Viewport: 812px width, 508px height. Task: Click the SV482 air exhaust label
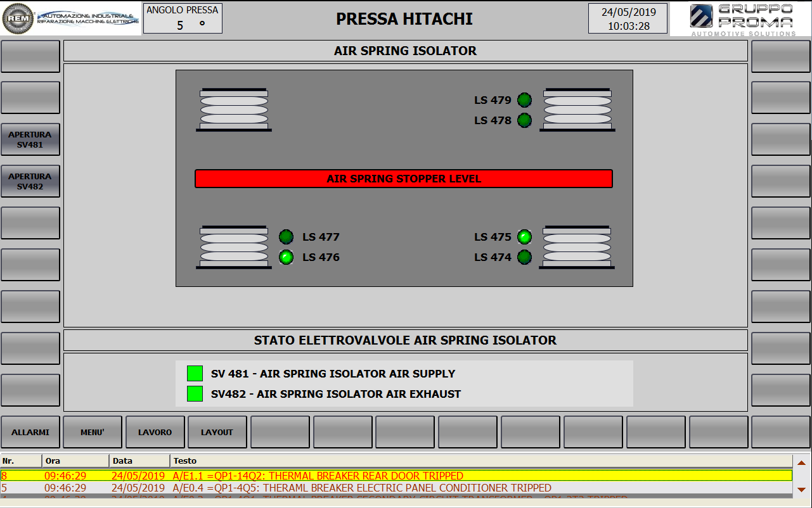pyautogui.click(x=336, y=394)
